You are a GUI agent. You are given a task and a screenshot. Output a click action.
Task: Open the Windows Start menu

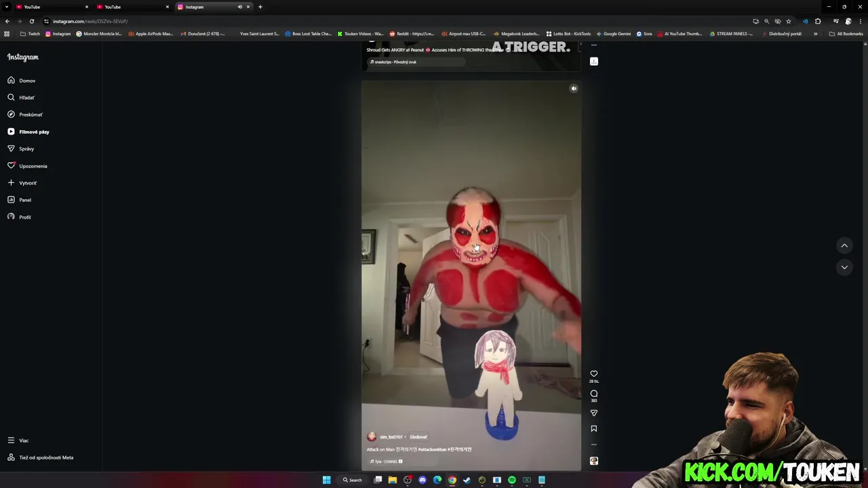point(326,480)
